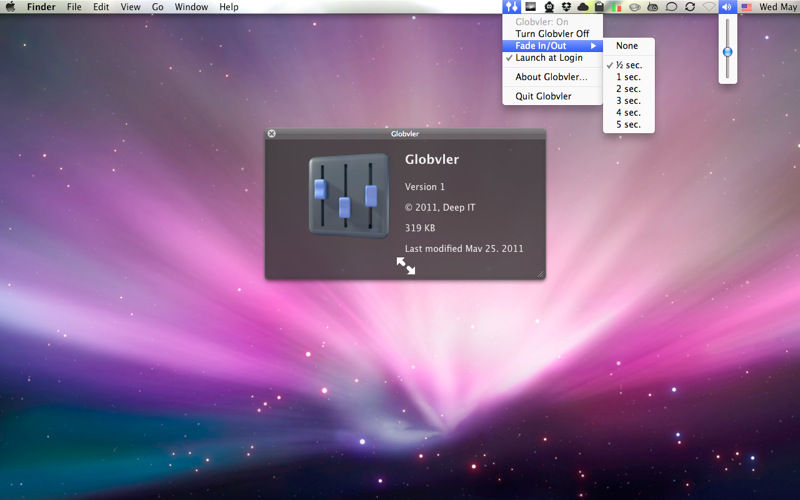
Task: Click the cloud icon in menu bar
Action: (x=583, y=7)
